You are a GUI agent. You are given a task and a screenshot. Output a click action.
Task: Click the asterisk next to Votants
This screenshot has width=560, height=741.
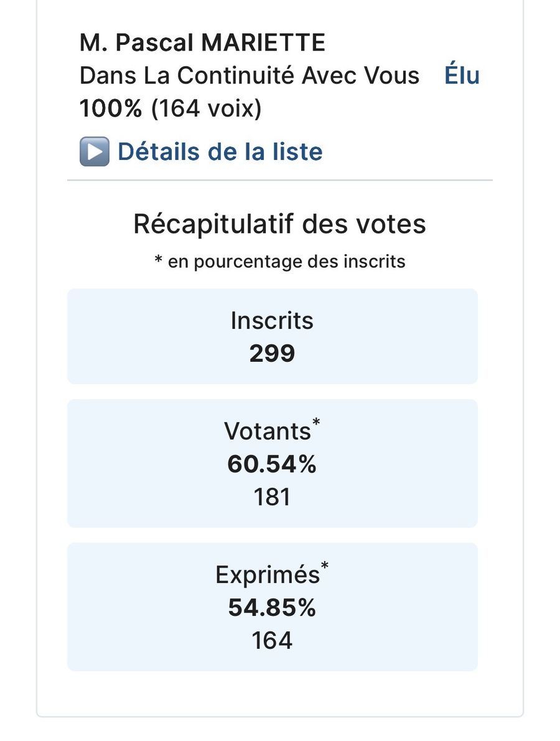click(x=316, y=423)
